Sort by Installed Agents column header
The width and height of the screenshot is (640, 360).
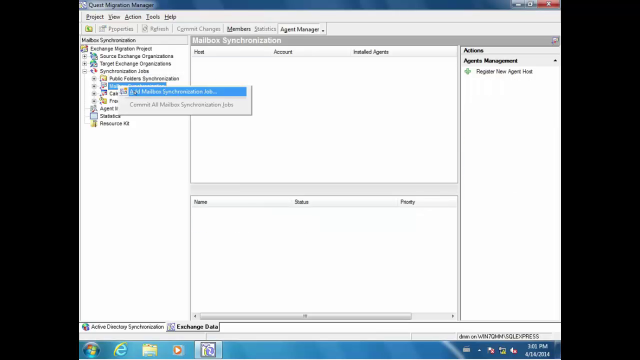[403, 52]
